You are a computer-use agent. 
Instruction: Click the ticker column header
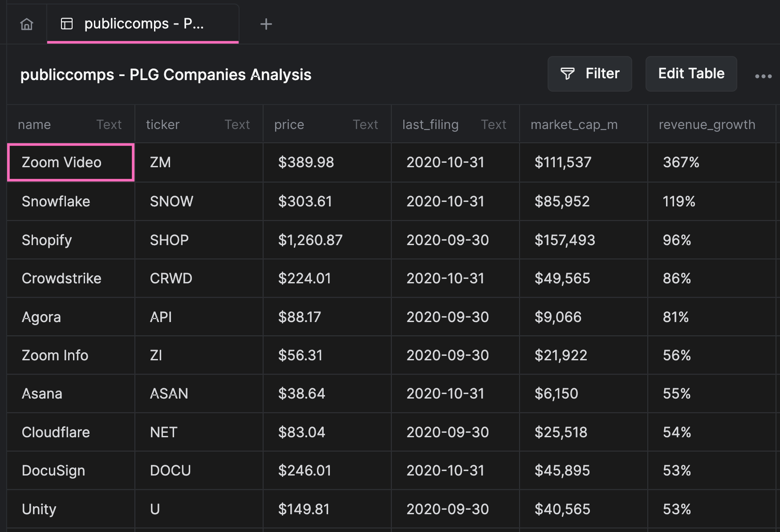[x=162, y=125]
